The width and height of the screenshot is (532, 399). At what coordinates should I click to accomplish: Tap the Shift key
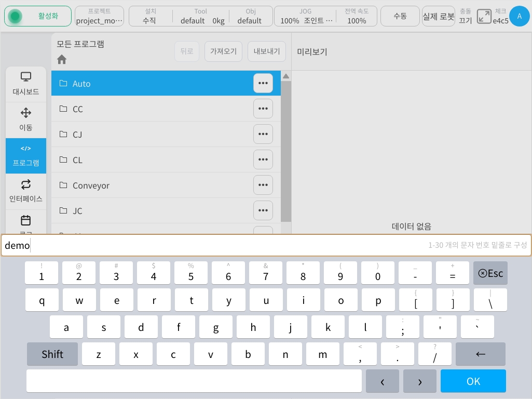tap(52, 354)
